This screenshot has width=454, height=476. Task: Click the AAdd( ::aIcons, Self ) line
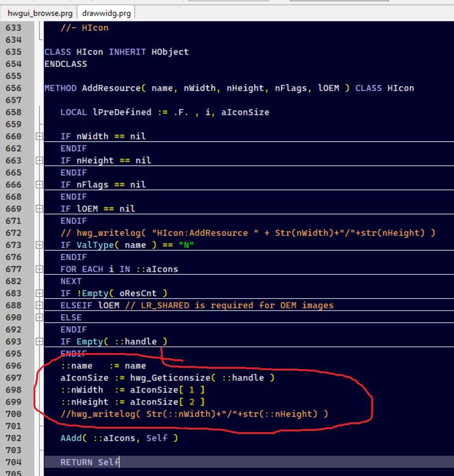(x=119, y=438)
